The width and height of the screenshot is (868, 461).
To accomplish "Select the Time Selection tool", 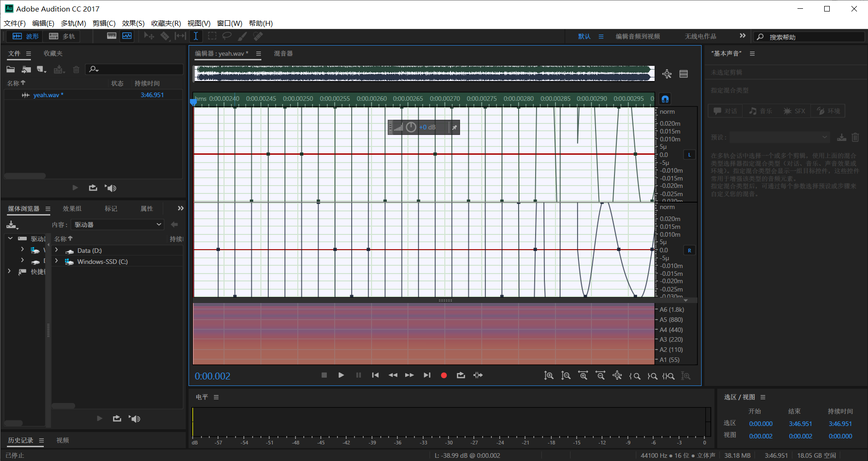I will tap(195, 36).
